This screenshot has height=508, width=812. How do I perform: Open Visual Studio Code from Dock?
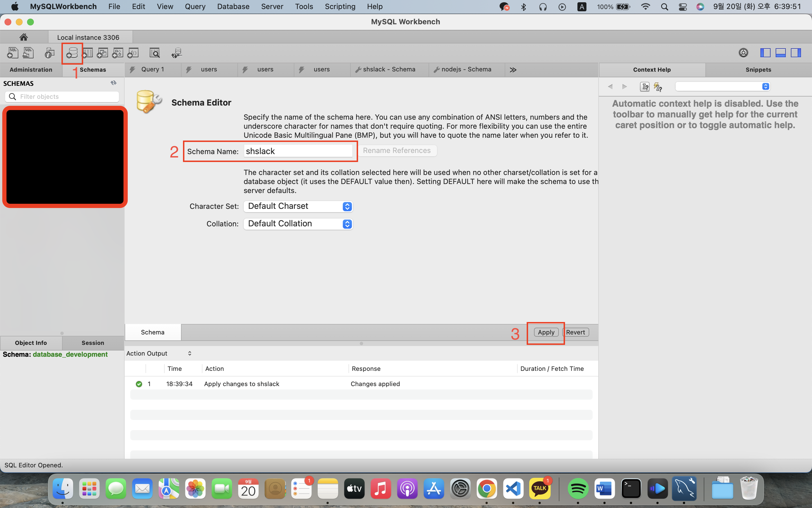pyautogui.click(x=513, y=488)
